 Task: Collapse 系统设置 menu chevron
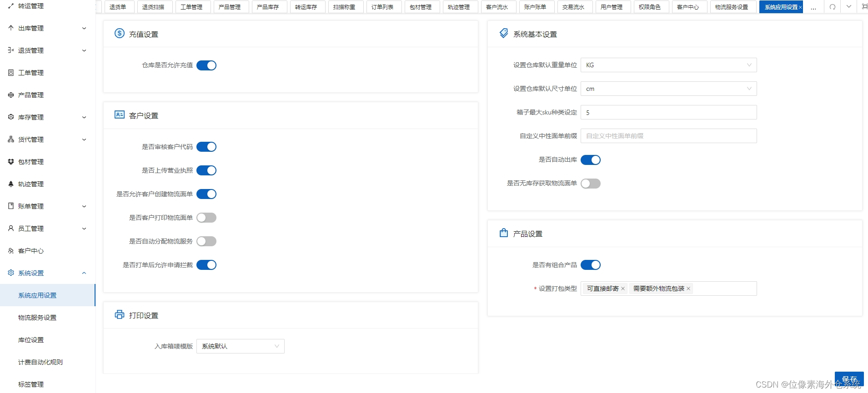point(84,273)
